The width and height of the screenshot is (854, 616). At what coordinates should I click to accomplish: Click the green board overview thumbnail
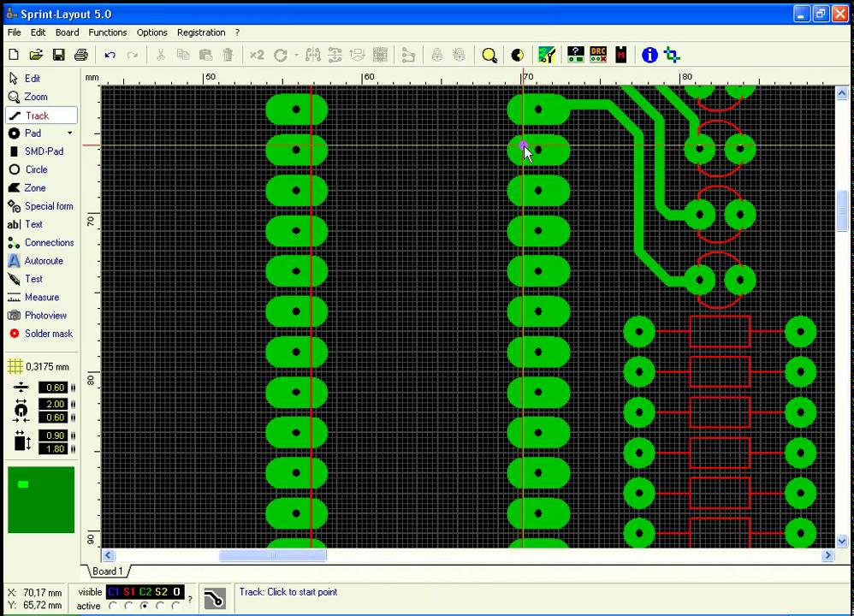(41, 500)
